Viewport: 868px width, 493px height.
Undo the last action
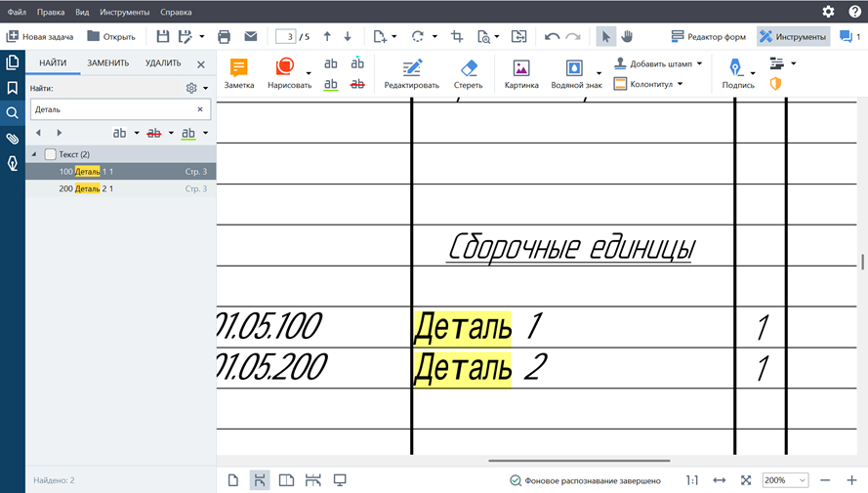(552, 37)
